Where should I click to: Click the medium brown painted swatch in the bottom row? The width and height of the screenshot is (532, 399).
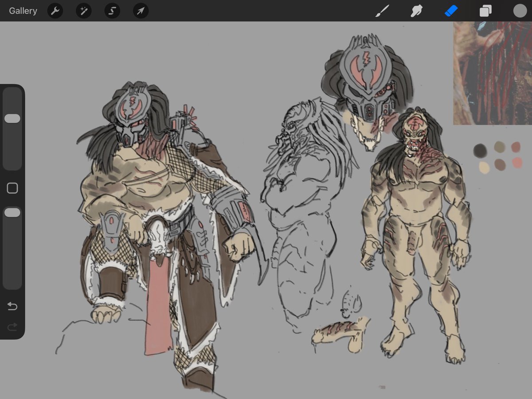(500, 165)
